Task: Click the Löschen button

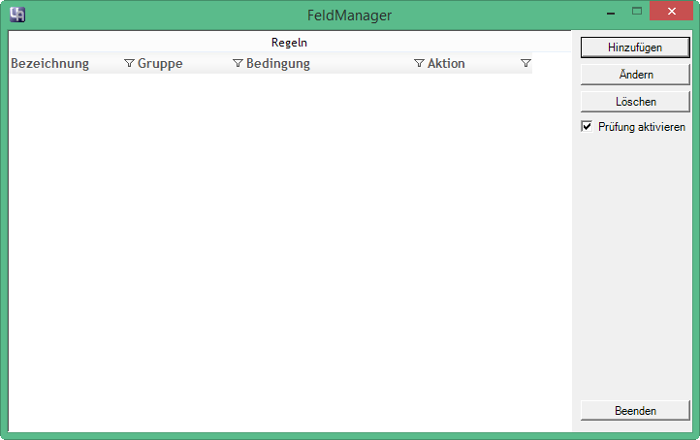Action: pyautogui.click(x=635, y=102)
